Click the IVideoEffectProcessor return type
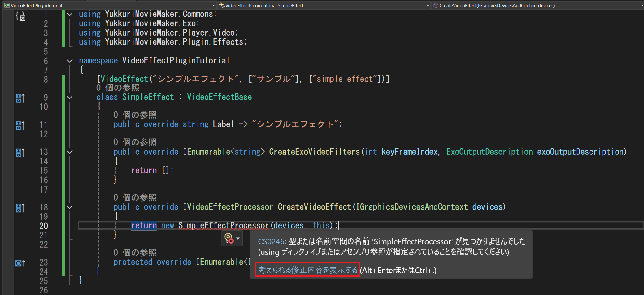This screenshot has width=644, height=295. pos(228,207)
